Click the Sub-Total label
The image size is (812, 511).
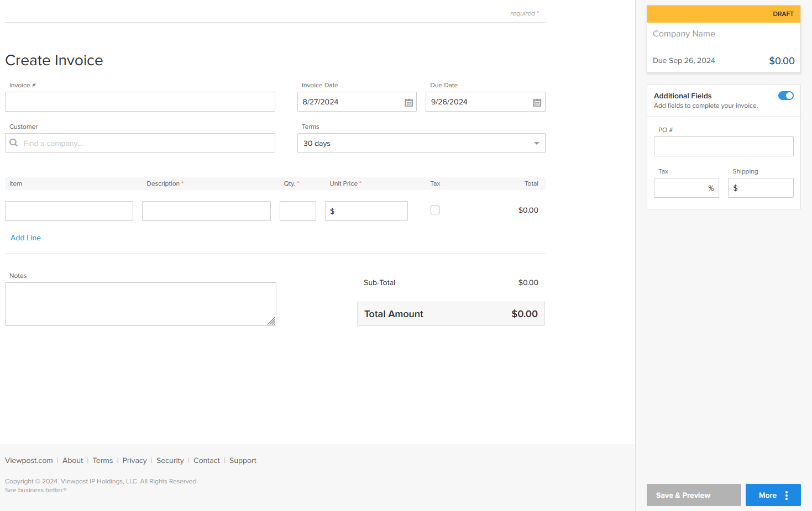point(379,282)
